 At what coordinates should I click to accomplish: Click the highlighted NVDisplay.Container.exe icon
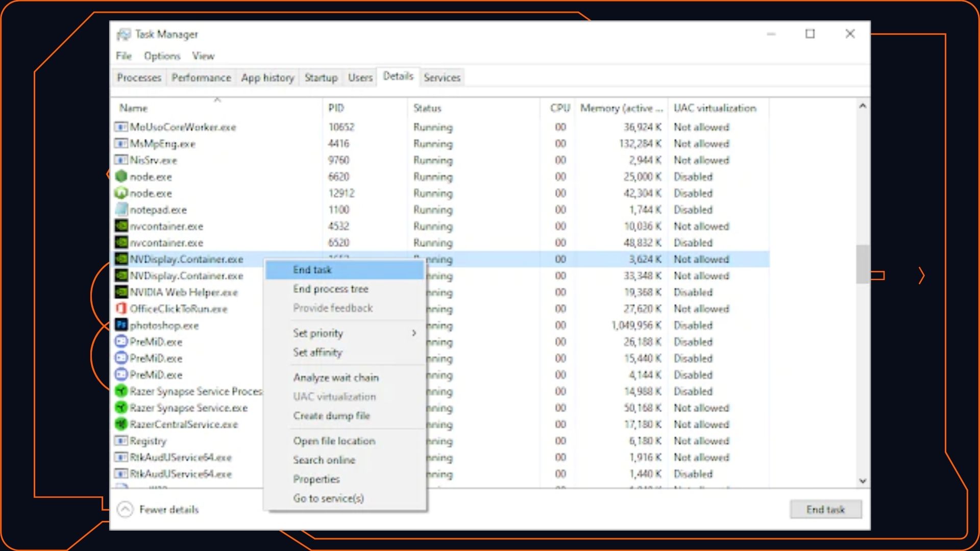point(121,259)
